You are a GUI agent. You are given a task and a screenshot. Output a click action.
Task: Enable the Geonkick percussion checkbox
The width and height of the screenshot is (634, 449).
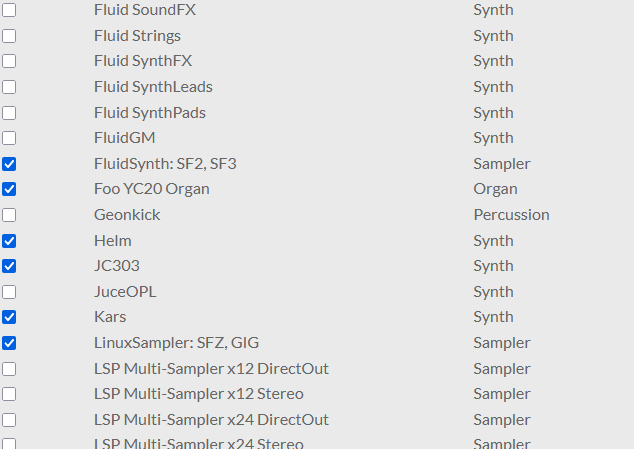point(9,215)
